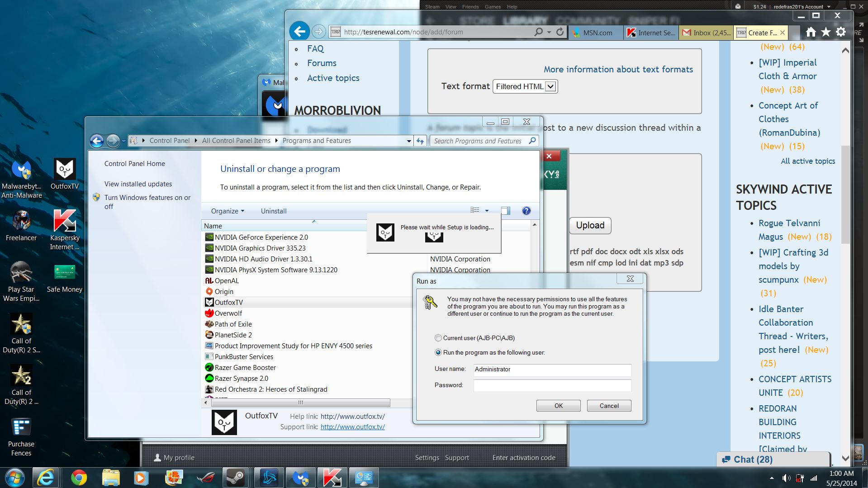Click the Search Programs and Features box
Screen dimensions: 868x488
tap(484, 141)
